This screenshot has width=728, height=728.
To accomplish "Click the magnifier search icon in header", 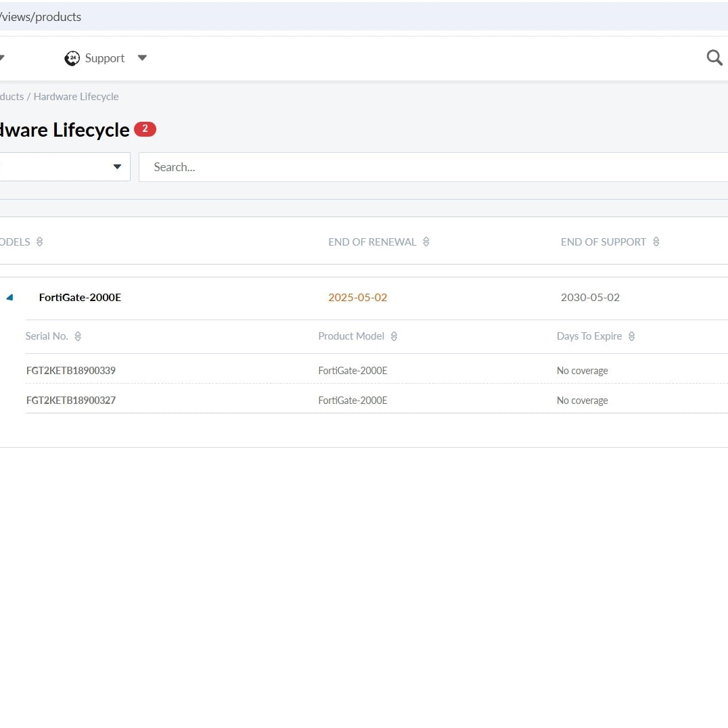I will point(714,58).
